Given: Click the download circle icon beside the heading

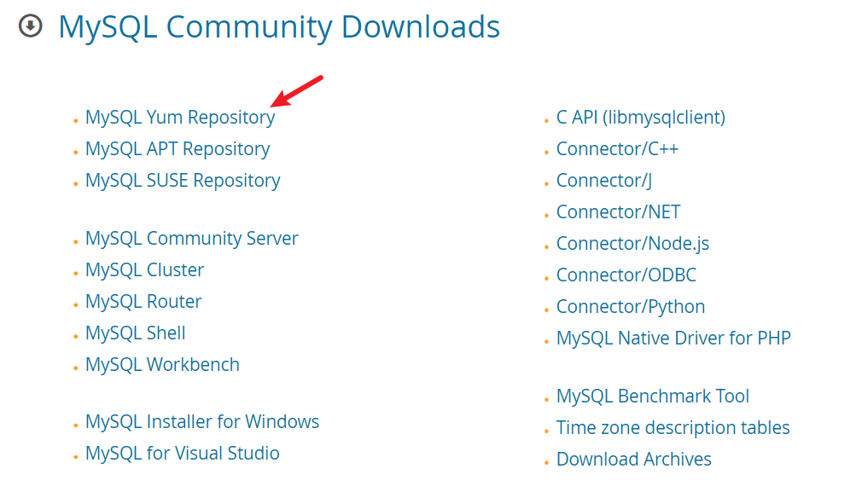Looking at the screenshot, I should 31,26.
